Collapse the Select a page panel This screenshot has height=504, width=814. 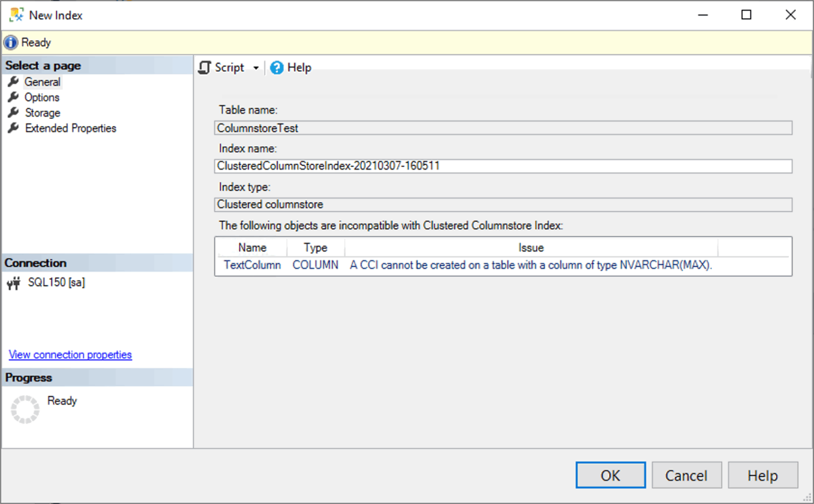pyautogui.click(x=97, y=65)
